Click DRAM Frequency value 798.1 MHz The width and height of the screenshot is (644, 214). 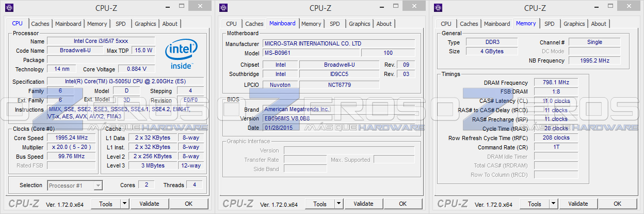pyautogui.click(x=556, y=83)
